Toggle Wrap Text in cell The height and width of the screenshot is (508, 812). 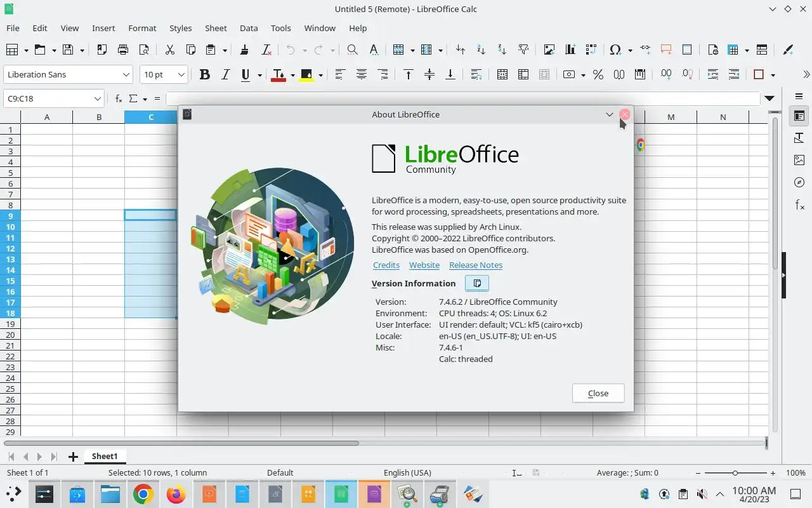click(x=476, y=75)
